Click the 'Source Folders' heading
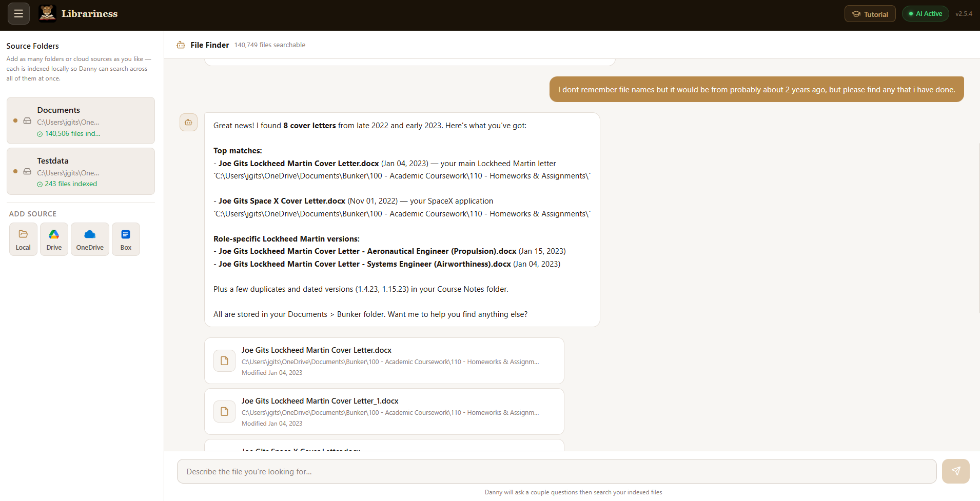The height and width of the screenshot is (501, 980). coord(33,46)
